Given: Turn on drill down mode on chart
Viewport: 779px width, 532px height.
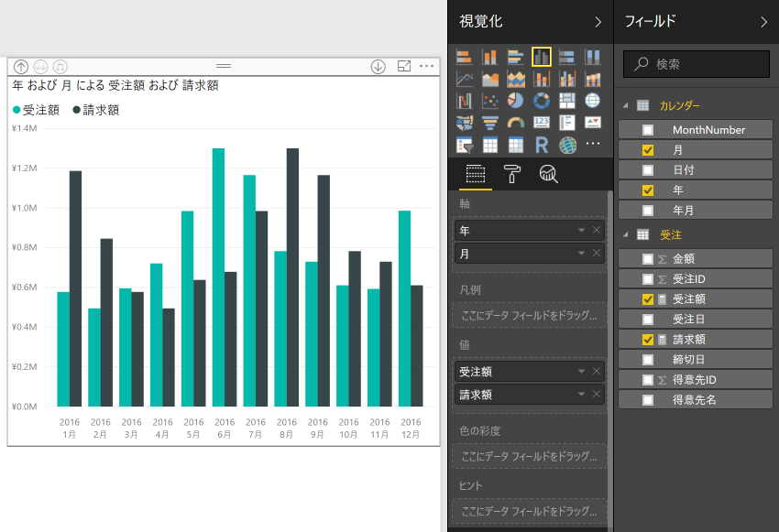Looking at the screenshot, I should [x=379, y=66].
